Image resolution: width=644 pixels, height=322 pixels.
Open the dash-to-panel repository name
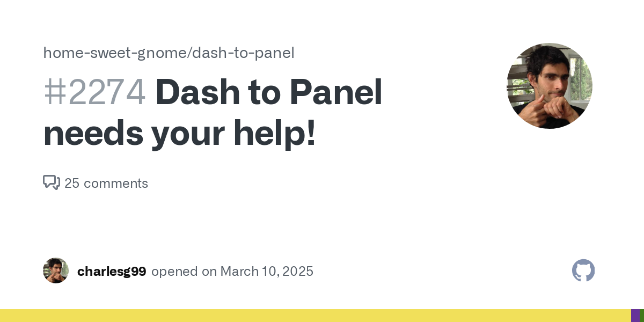[x=243, y=53]
